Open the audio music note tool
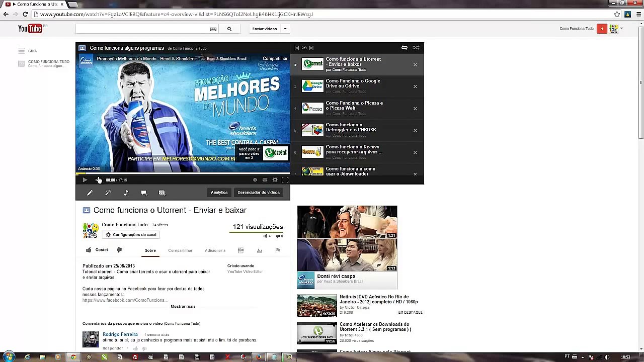Viewport: 644px width, 362px height. tap(126, 193)
